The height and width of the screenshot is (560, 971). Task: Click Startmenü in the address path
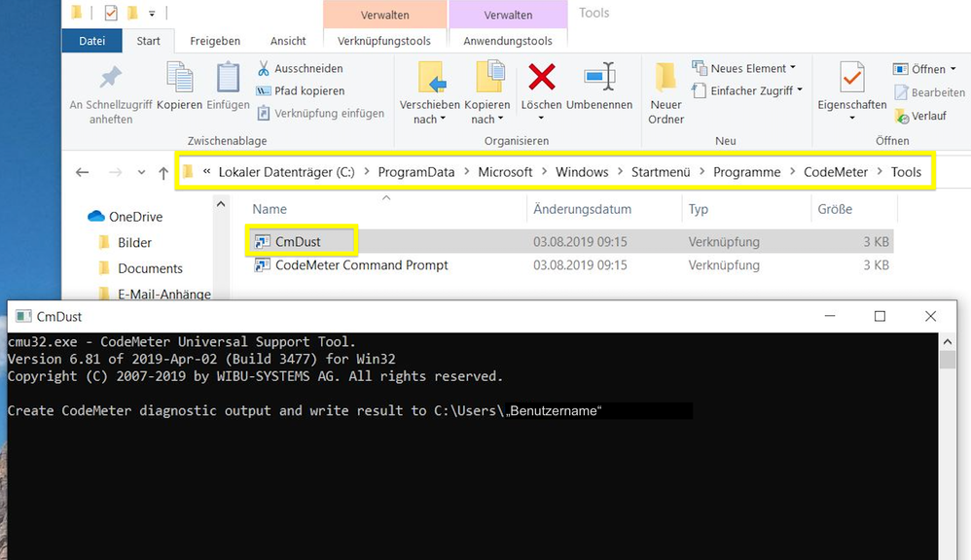click(x=660, y=172)
